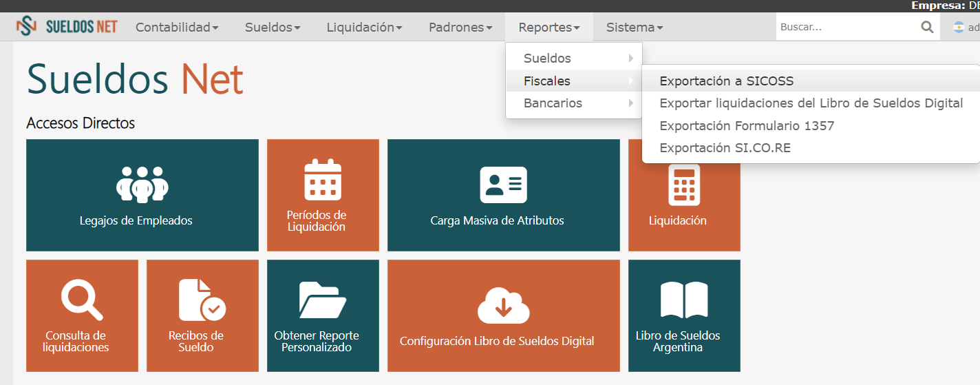Choose Exportación SI.CO.RE
This screenshot has height=385, width=980.
click(x=811, y=147)
